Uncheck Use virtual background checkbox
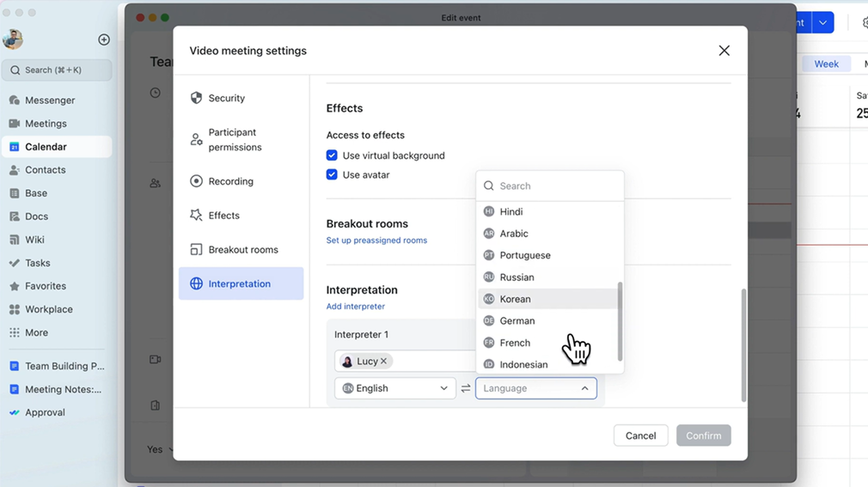Image resolution: width=868 pixels, height=487 pixels. click(x=332, y=155)
